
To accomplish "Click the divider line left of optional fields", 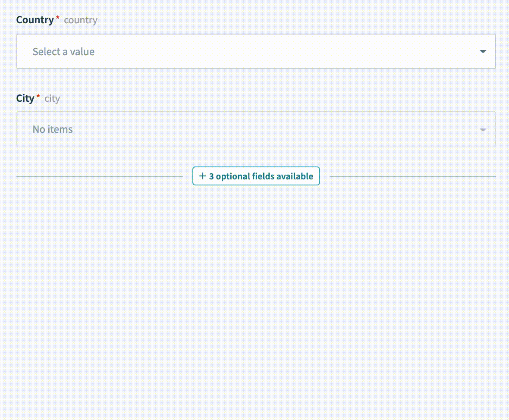I will (99, 176).
